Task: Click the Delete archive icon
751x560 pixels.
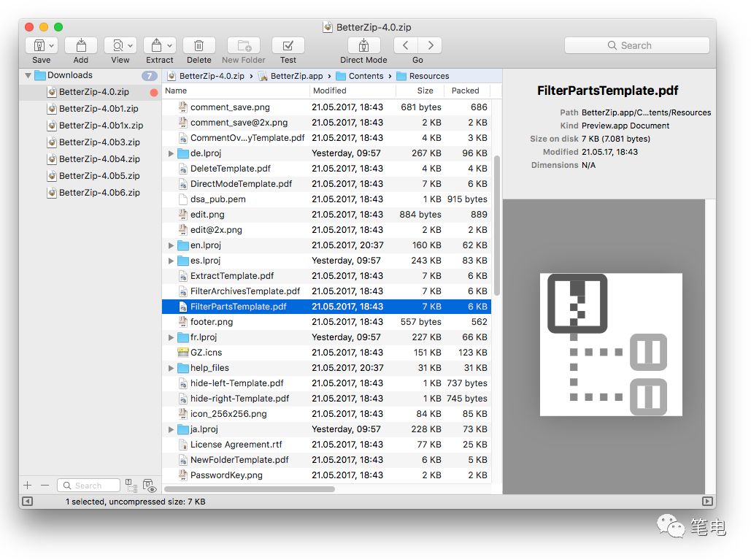Action: (199, 45)
